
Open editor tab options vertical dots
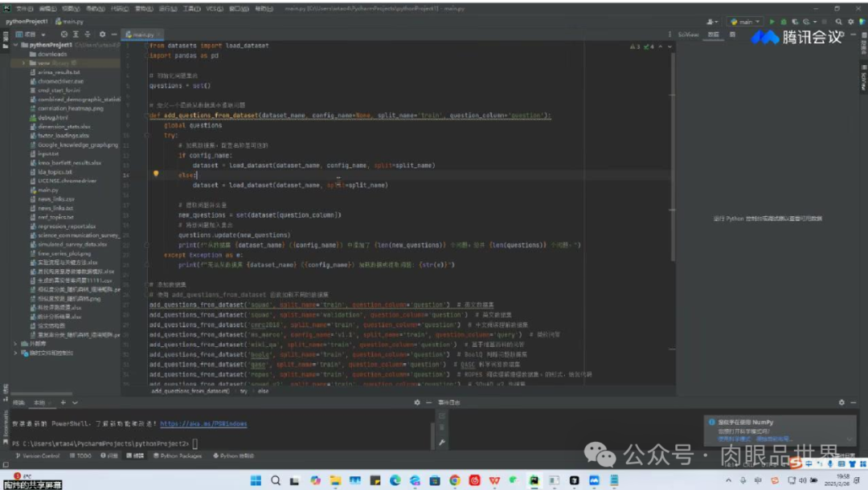point(669,35)
